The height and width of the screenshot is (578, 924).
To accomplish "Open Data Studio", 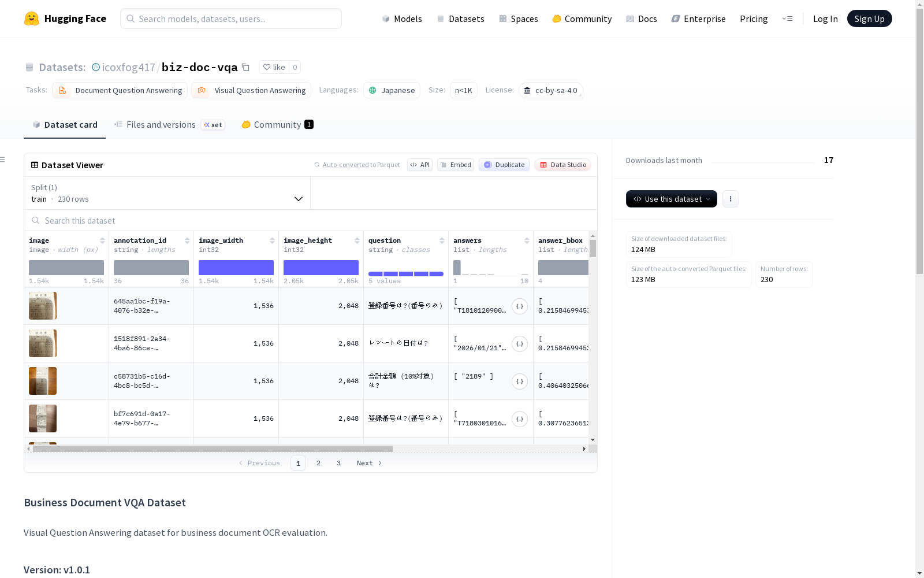I will click(562, 165).
